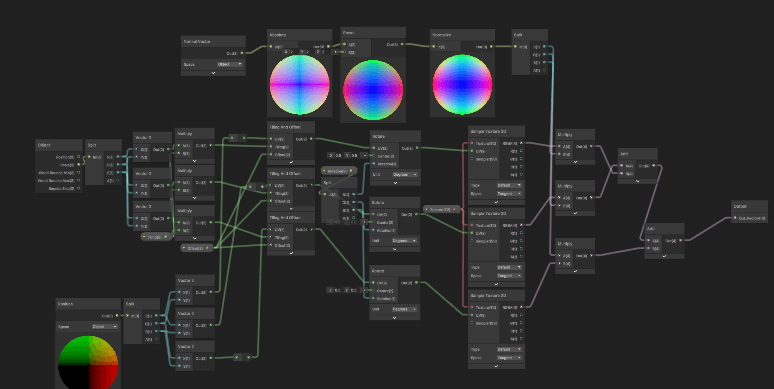Viewport: 774px width, 389px height.
Task: Click Output node Out_Vector4 input port
Action: tap(735, 218)
